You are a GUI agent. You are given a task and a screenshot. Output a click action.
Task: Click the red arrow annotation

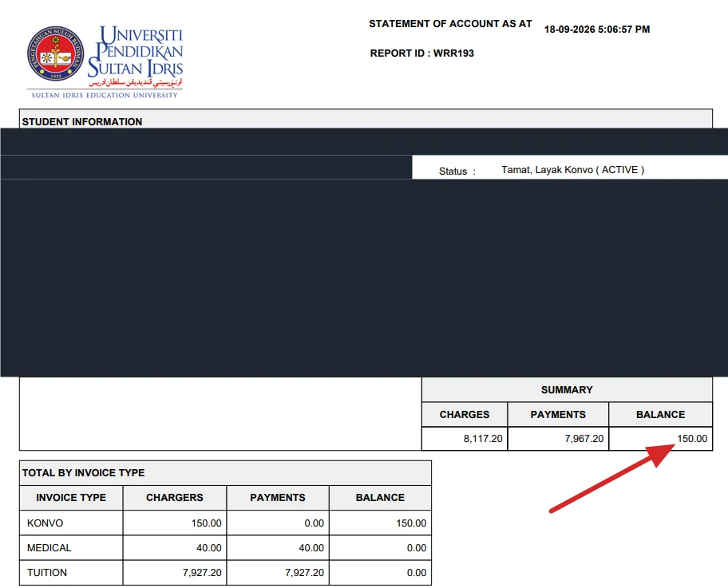612,478
